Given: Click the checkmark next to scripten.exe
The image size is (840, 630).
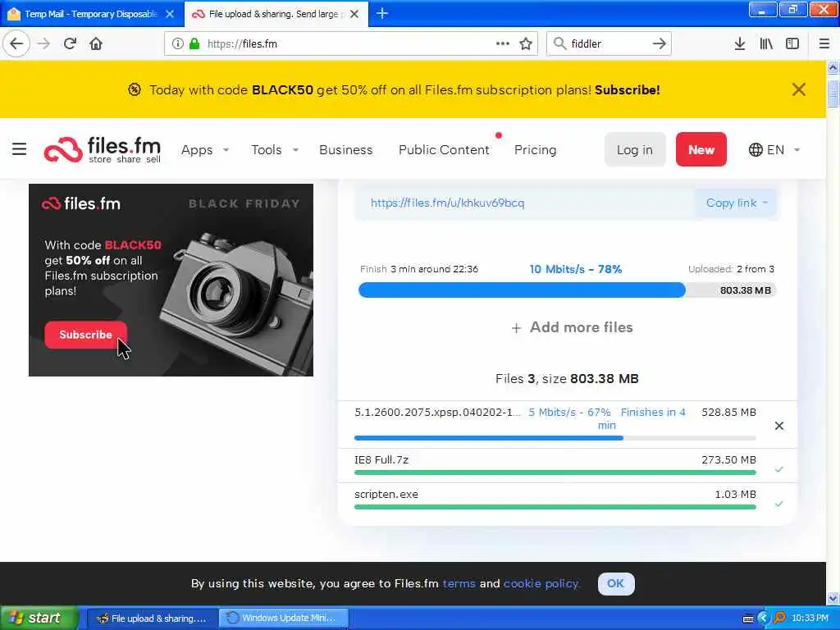Looking at the screenshot, I should point(779,504).
